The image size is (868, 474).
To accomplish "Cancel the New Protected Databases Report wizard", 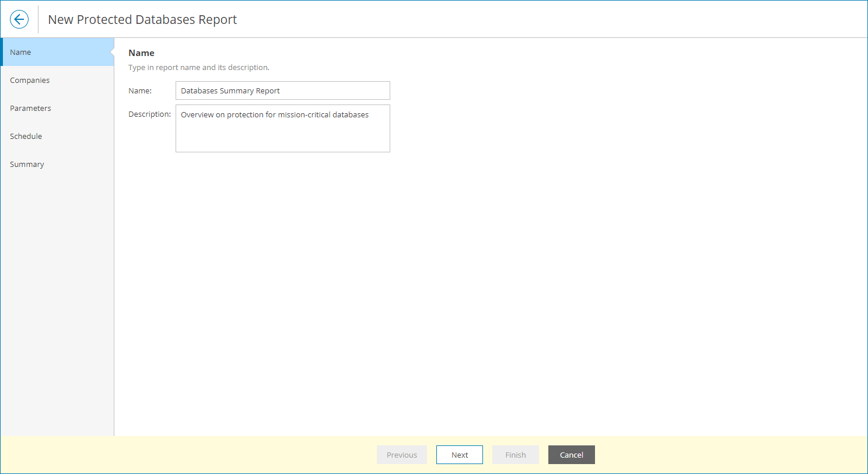I will tap(571, 454).
